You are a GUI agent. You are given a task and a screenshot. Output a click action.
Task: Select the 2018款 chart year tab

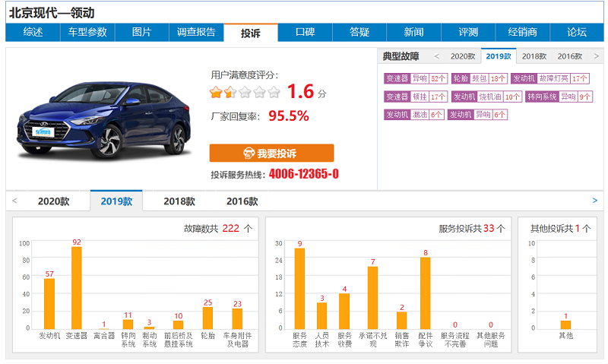tap(179, 201)
